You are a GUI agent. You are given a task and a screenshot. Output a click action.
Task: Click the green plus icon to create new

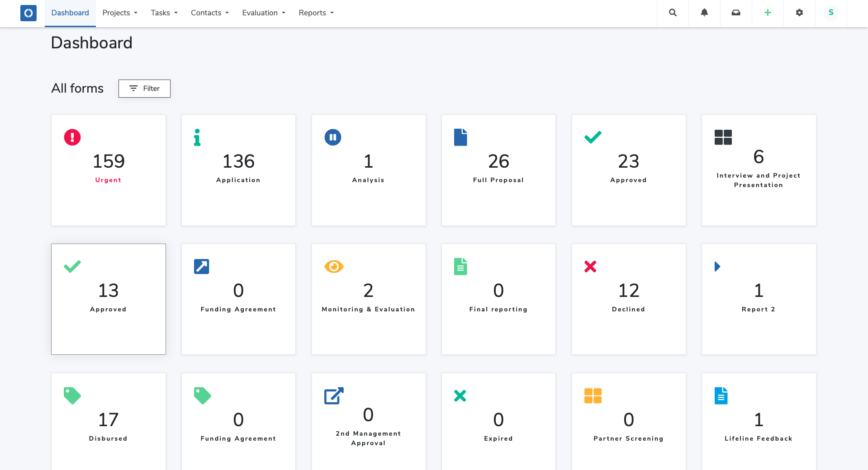click(767, 13)
